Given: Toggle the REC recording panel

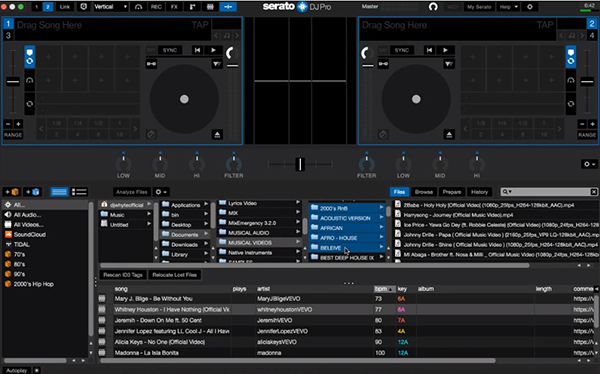Looking at the screenshot, I should [156, 7].
